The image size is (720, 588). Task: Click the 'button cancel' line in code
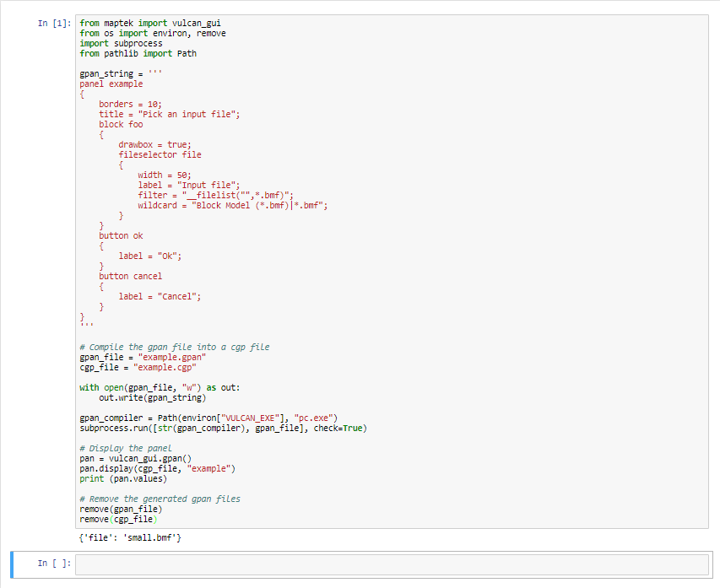(x=130, y=277)
